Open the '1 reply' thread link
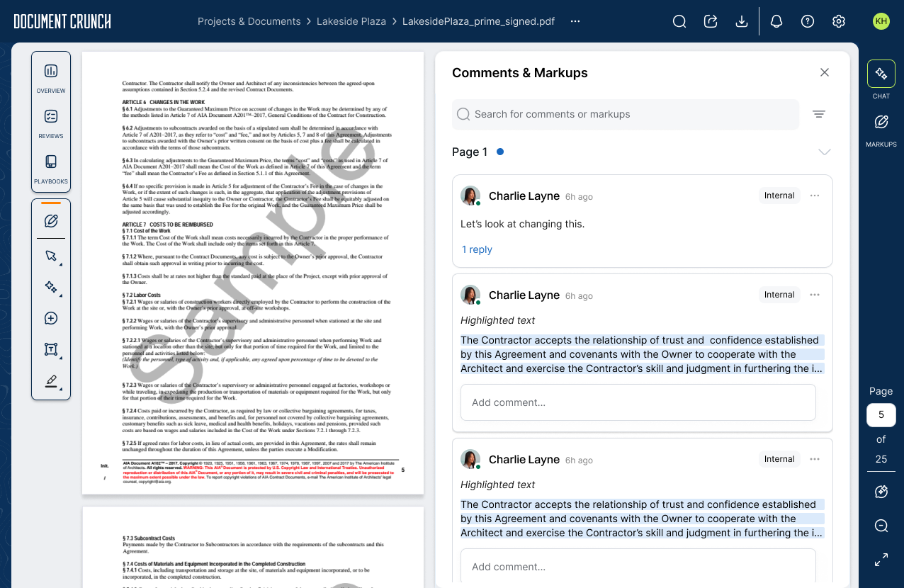Image resolution: width=904 pixels, height=588 pixels. (477, 249)
